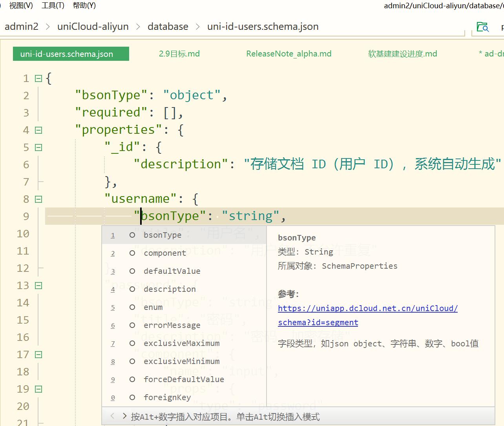The height and width of the screenshot is (426, 504).
Task: Open the 视图(V) menu
Action: (21, 5)
